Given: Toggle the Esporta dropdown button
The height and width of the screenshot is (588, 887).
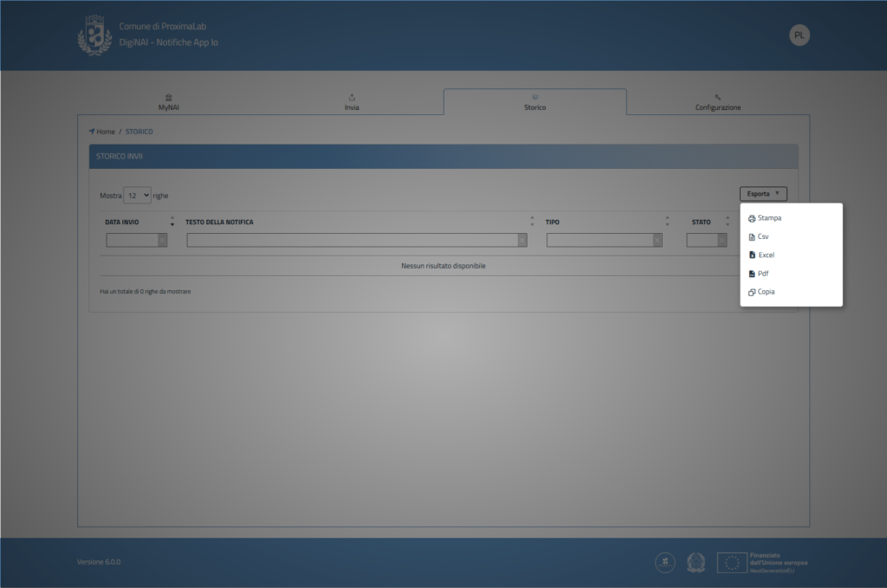Looking at the screenshot, I should [762, 194].
